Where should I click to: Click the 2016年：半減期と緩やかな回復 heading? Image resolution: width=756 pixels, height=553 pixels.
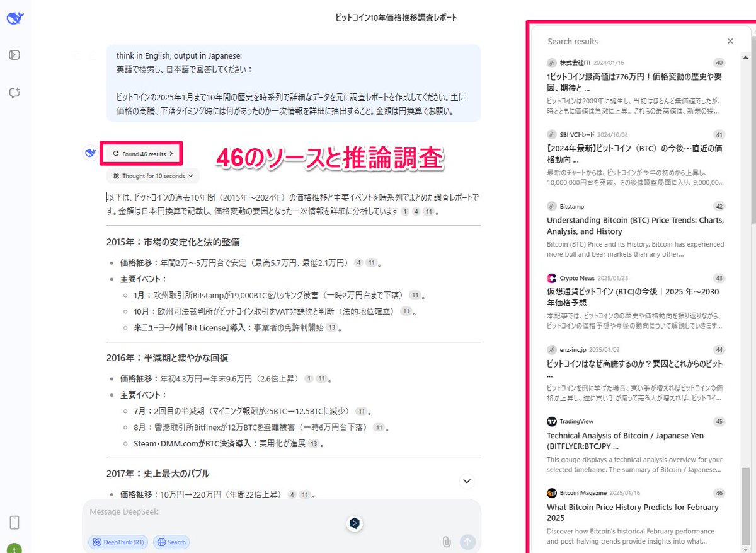[168, 358]
